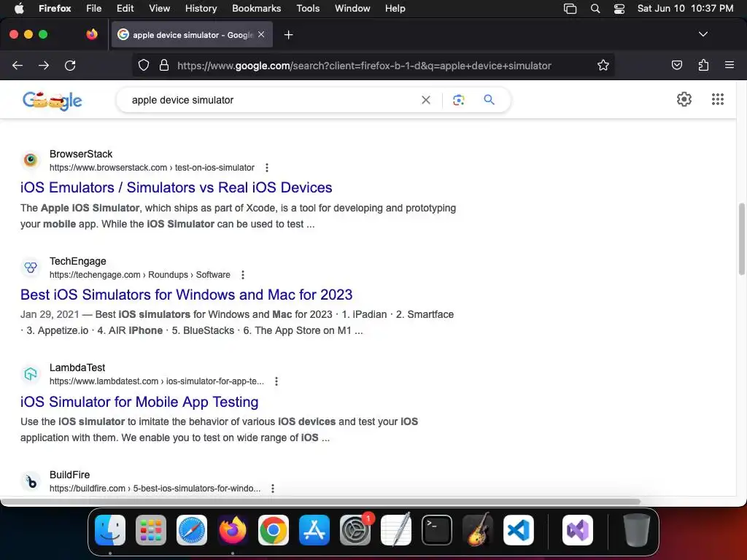Open Launchpad from the Dock
Viewport: 747px width, 560px height.
tap(151, 530)
